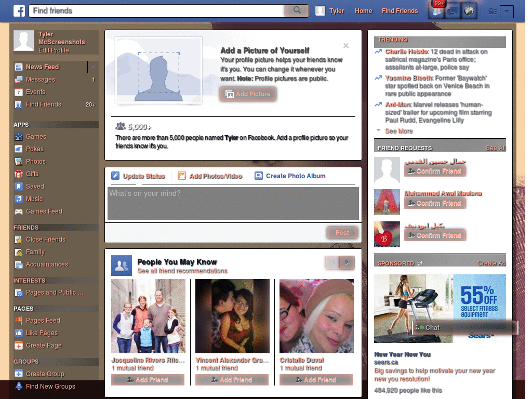532x399 pixels.
Task: Click the What's on your mind box
Action: pos(233,203)
